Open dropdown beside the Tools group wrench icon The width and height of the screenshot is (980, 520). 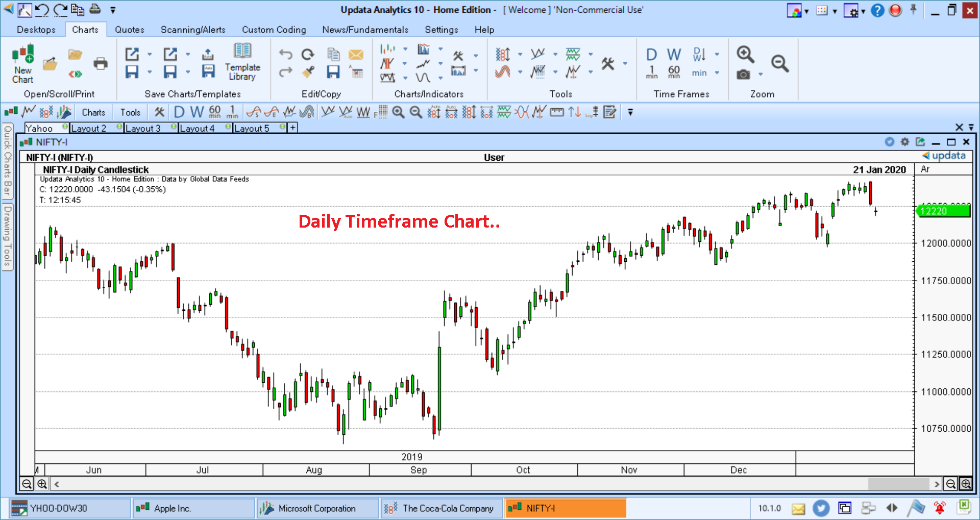tap(625, 64)
